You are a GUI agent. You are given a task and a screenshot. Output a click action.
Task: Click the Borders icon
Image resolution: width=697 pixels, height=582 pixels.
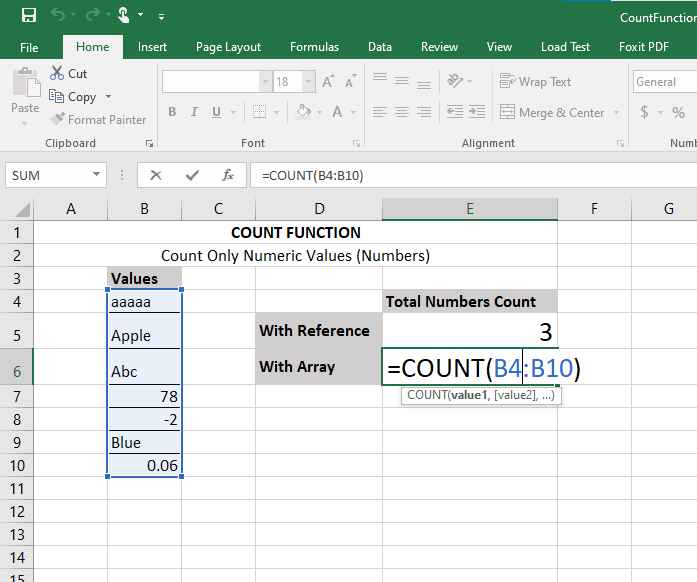259,112
